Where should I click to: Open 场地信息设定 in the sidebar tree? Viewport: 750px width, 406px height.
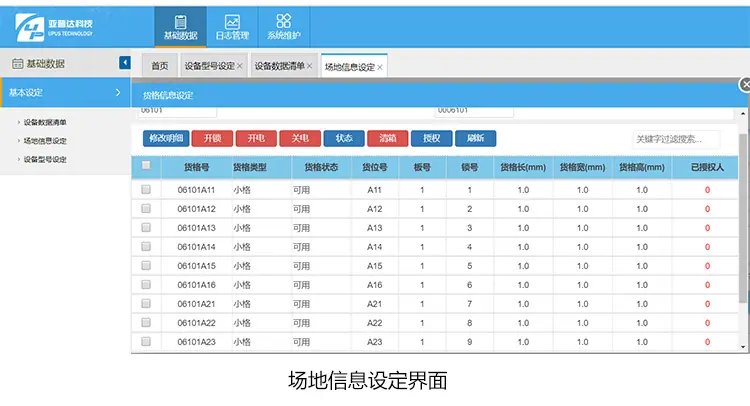(45, 141)
